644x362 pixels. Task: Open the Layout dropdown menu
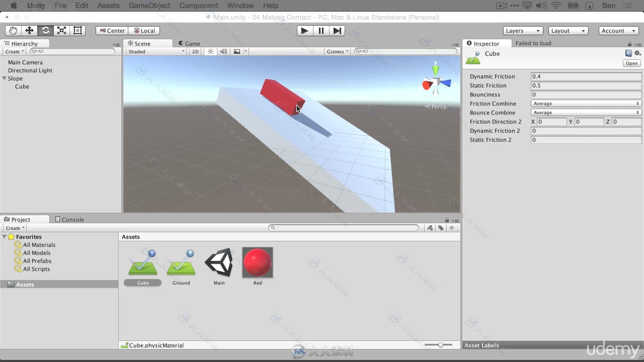pos(569,31)
